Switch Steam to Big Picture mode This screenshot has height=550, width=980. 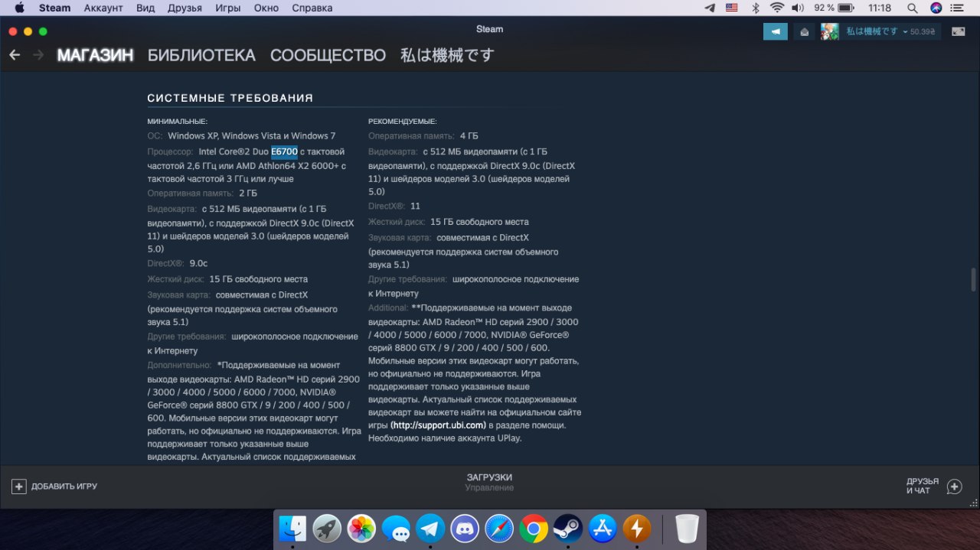click(958, 31)
